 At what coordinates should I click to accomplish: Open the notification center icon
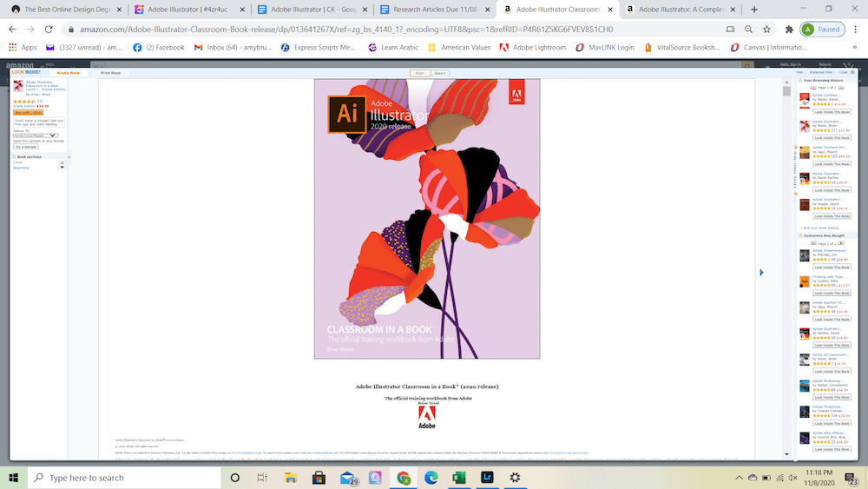[851, 478]
